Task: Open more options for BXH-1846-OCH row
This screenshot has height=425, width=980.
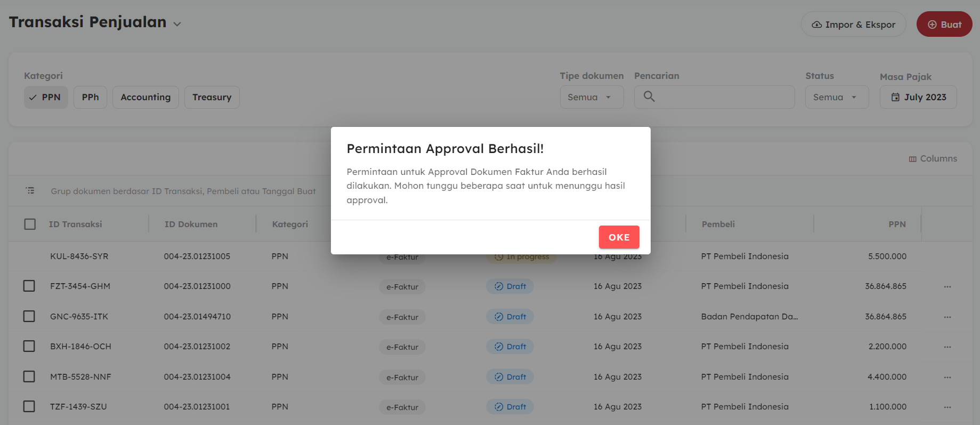Action: pos(947,347)
